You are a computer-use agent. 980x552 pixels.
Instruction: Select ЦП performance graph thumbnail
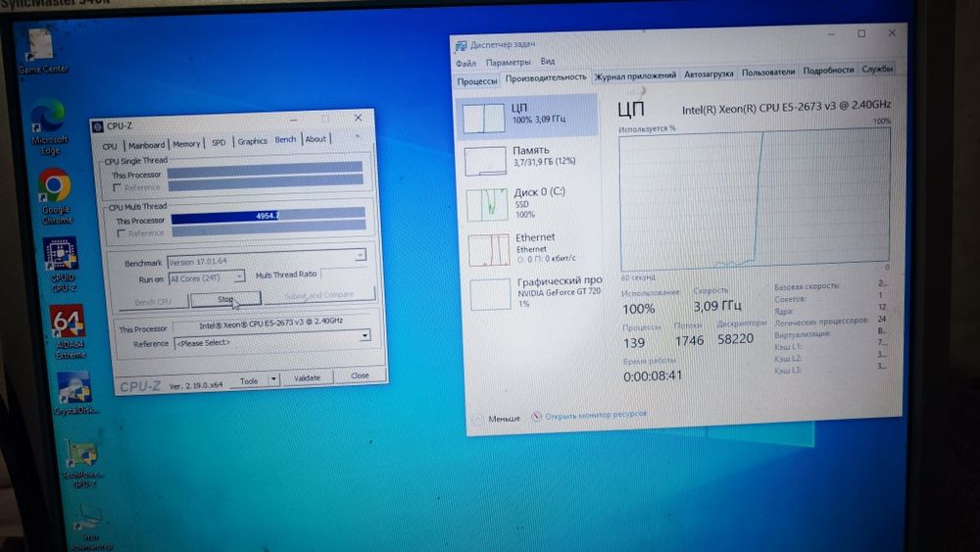coord(484,118)
